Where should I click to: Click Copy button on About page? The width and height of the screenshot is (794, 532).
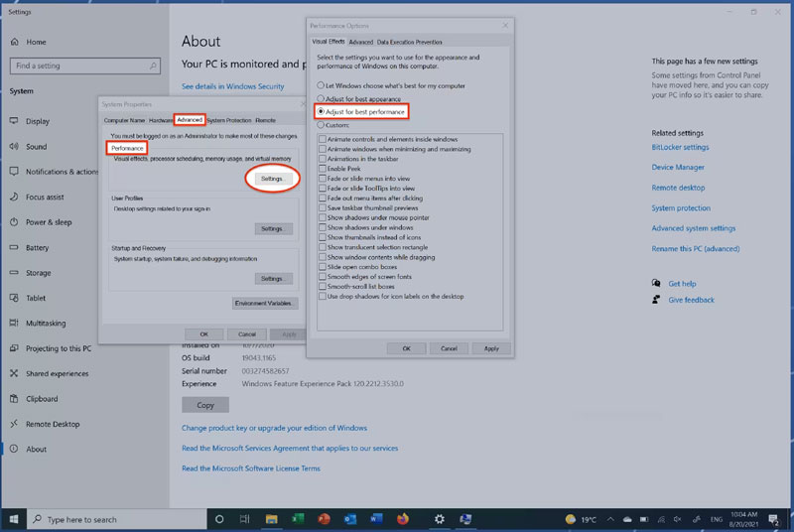pos(205,405)
